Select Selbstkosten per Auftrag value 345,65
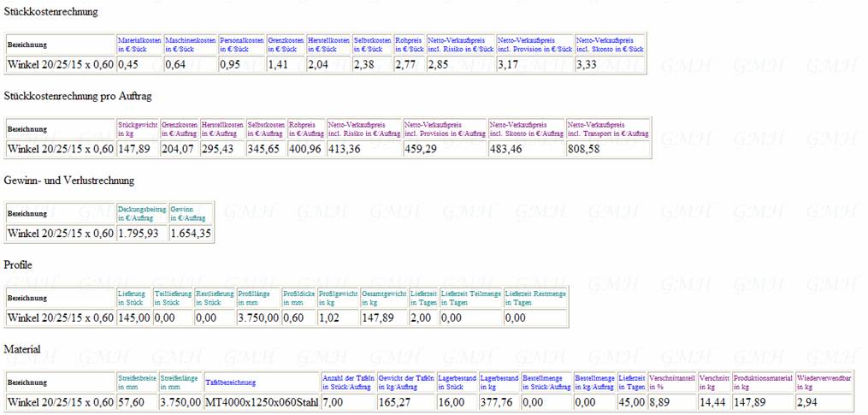868x415 pixels. [262, 149]
